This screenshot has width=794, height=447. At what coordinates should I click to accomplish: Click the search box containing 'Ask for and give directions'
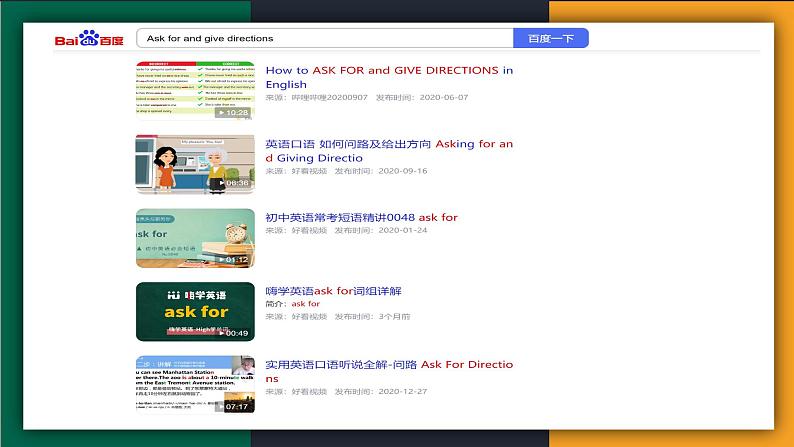pos(324,38)
